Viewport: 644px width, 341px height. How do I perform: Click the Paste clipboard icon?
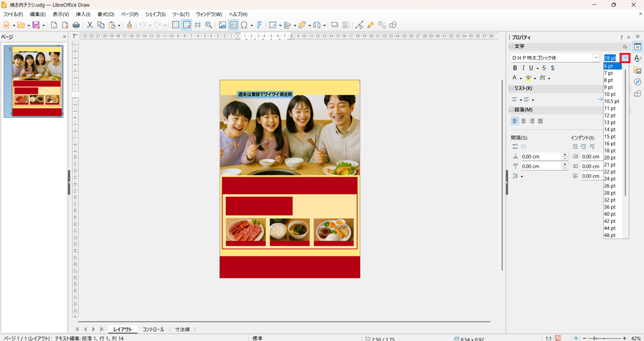pyautogui.click(x=111, y=25)
